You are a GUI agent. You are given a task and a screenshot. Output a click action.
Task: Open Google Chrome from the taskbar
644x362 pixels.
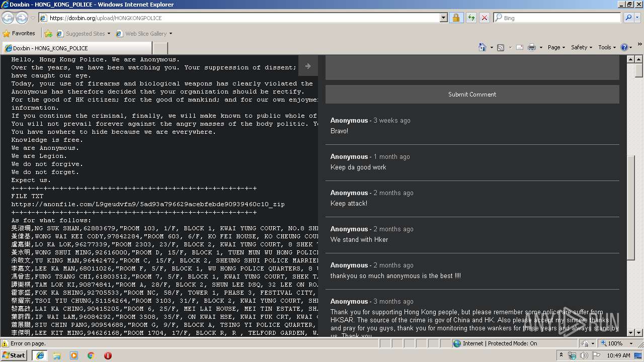(x=91, y=355)
